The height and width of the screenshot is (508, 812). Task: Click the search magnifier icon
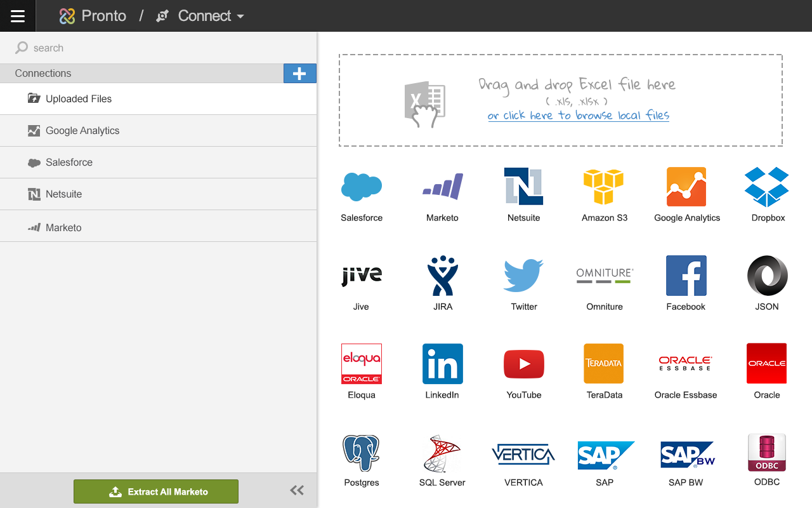tap(22, 48)
